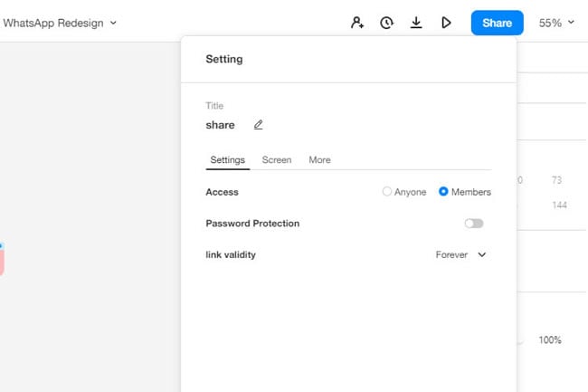Switch to the Settings tab
The height and width of the screenshot is (392, 588).
228,160
